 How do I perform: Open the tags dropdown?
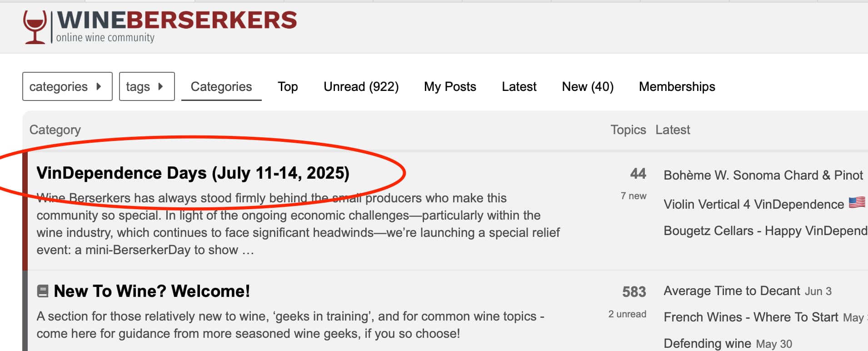click(147, 86)
